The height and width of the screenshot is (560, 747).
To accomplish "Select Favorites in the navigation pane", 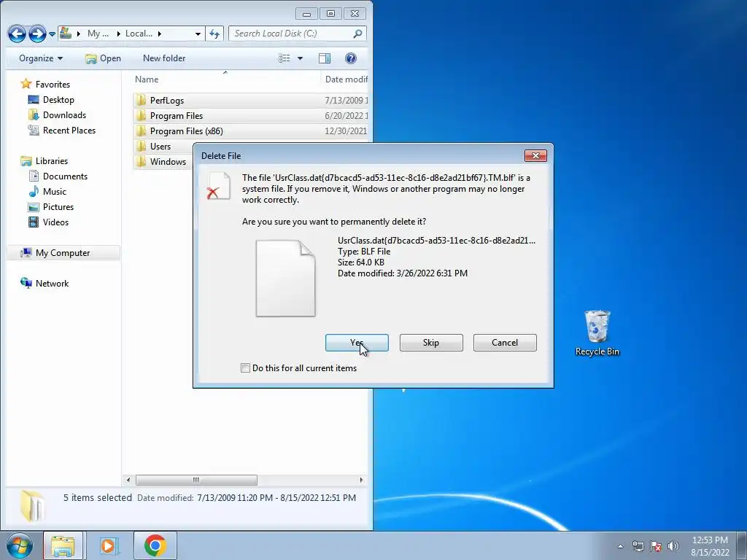I will 53,85.
